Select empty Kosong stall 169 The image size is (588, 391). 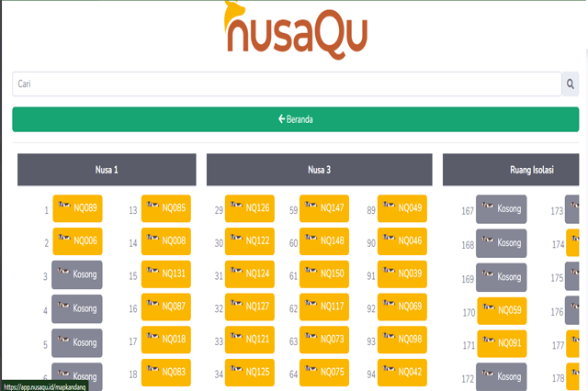[502, 277]
